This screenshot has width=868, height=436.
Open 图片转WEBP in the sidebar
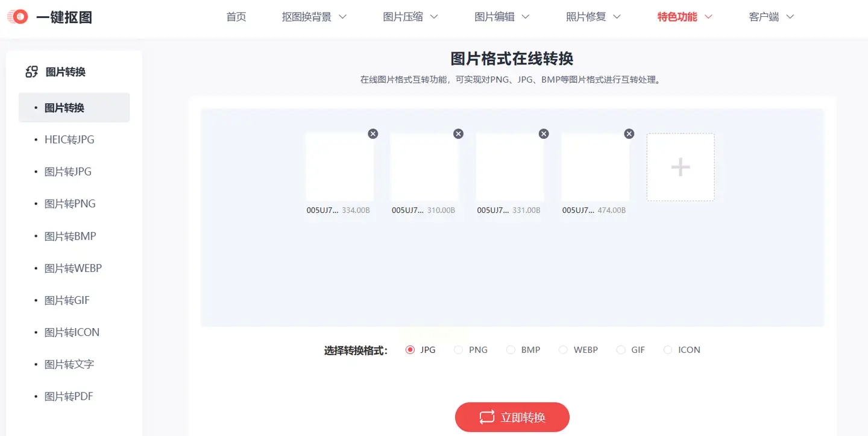[73, 268]
